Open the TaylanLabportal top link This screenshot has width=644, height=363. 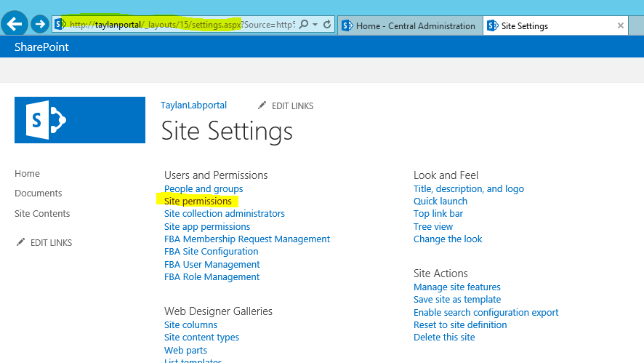coord(193,105)
